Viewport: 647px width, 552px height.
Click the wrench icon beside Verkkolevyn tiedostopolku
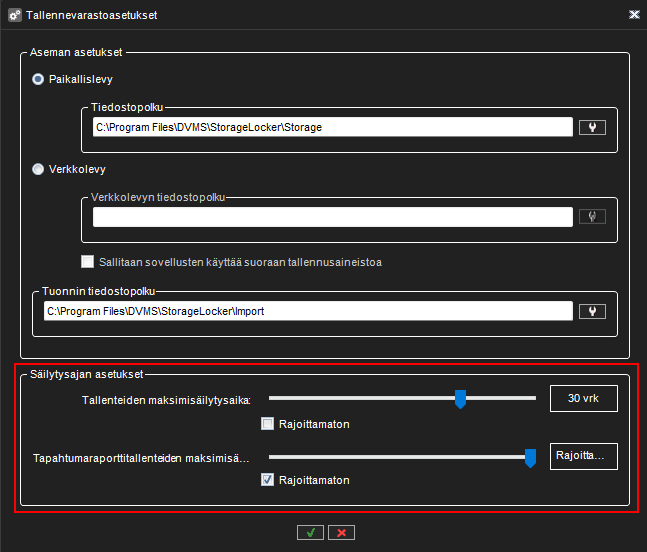coord(592,216)
